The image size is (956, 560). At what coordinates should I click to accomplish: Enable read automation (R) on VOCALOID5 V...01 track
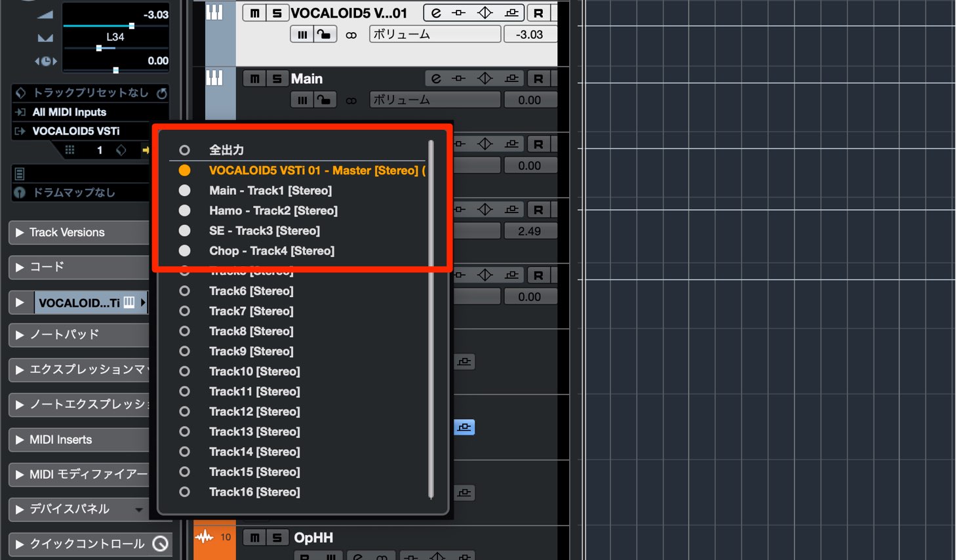click(x=538, y=12)
